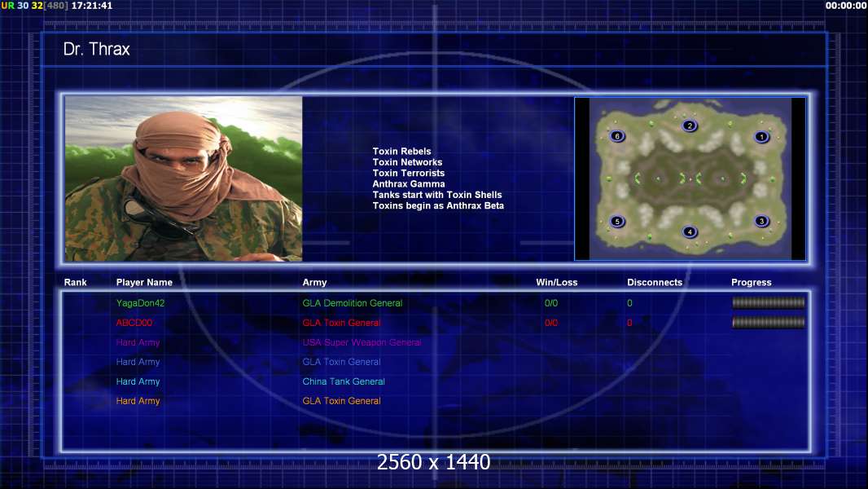Click the Toxin Networks ability line

[407, 162]
